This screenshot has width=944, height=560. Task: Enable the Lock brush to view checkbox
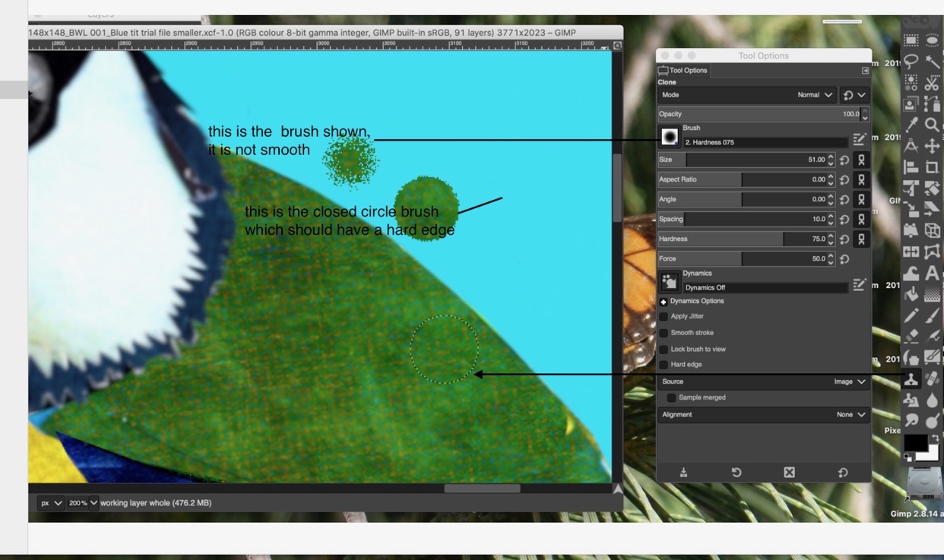[664, 350]
